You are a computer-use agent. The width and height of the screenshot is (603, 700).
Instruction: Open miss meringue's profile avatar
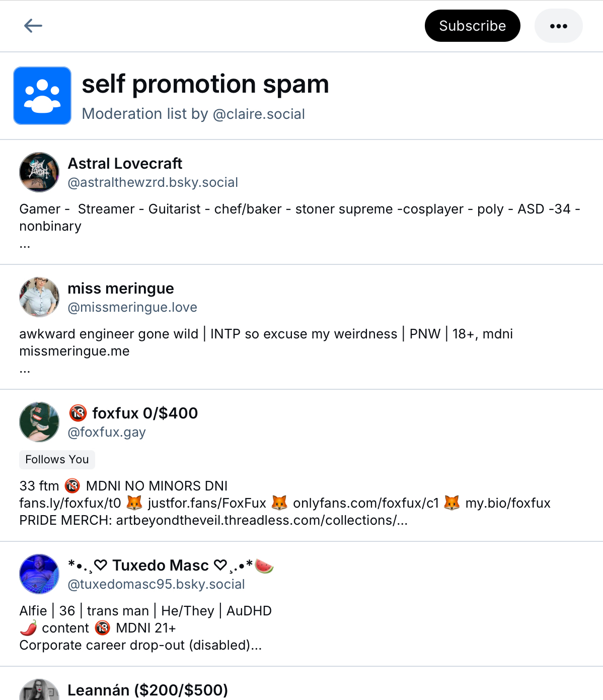pos(39,297)
